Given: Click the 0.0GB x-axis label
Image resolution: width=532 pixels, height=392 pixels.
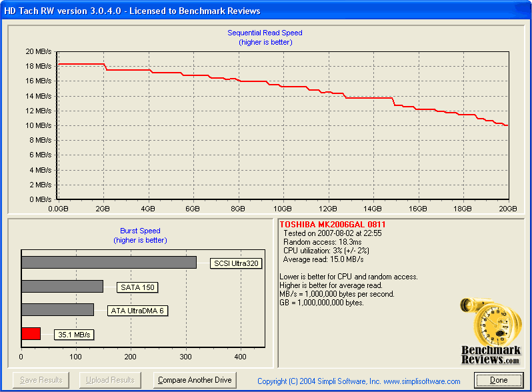Looking at the screenshot, I should pos(58,209).
